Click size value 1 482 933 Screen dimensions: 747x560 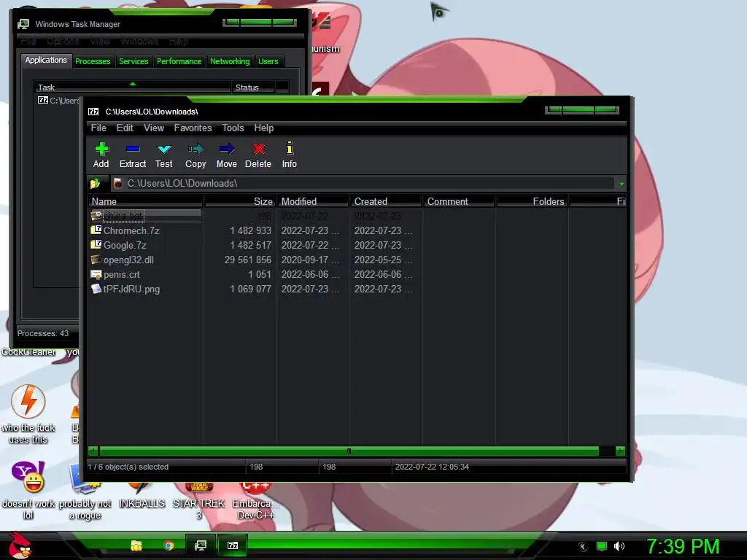point(251,230)
